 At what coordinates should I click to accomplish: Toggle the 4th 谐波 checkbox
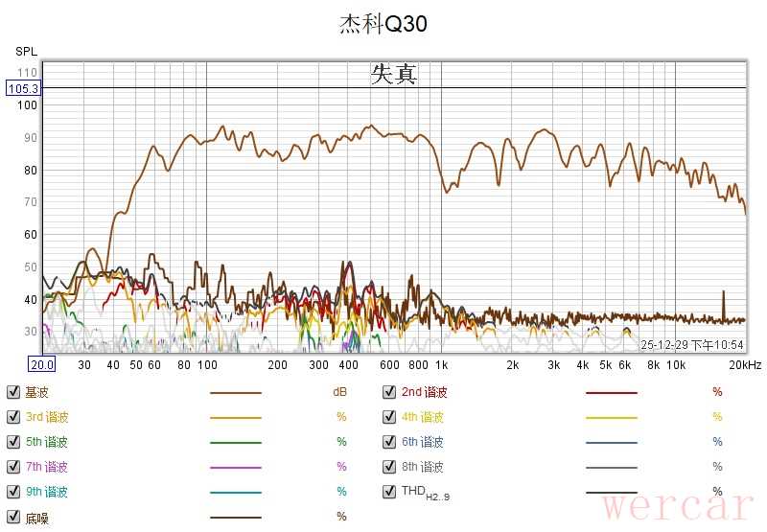(x=388, y=417)
